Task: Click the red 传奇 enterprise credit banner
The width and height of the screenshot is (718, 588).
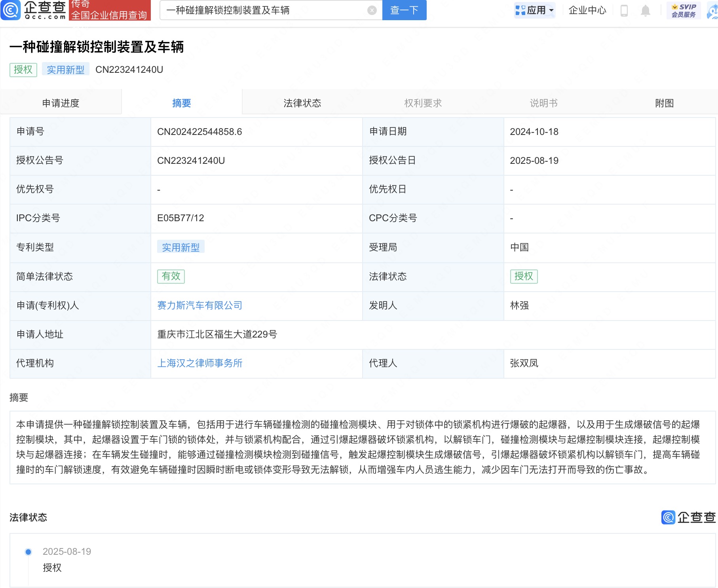Action: (x=110, y=11)
